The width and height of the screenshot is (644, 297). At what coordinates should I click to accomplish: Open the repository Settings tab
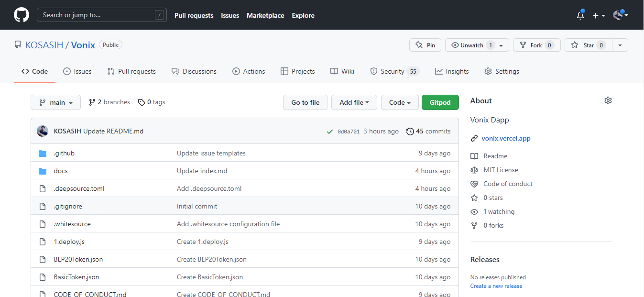pyautogui.click(x=502, y=71)
